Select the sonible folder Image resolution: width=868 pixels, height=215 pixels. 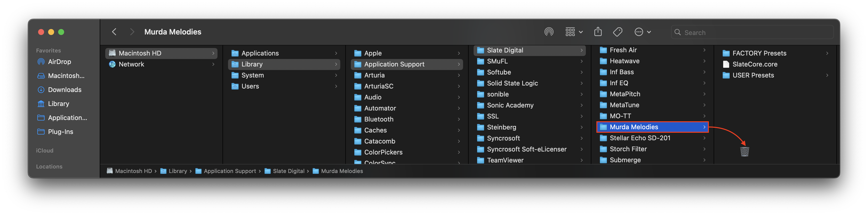coord(529,94)
